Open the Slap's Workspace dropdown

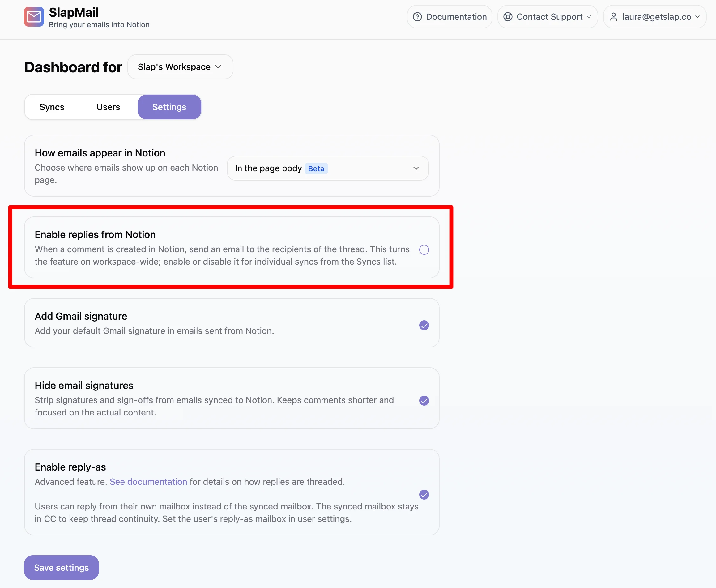(180, 67)
